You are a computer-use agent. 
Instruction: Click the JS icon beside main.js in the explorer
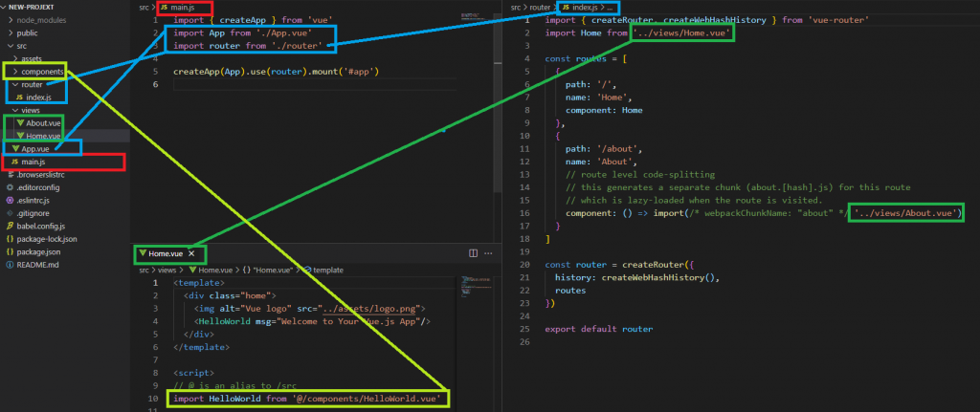[x=13, y=162]
